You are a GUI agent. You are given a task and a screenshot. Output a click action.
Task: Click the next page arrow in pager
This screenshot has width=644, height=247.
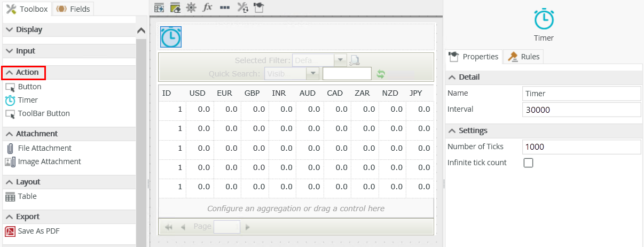pos(247,227)
